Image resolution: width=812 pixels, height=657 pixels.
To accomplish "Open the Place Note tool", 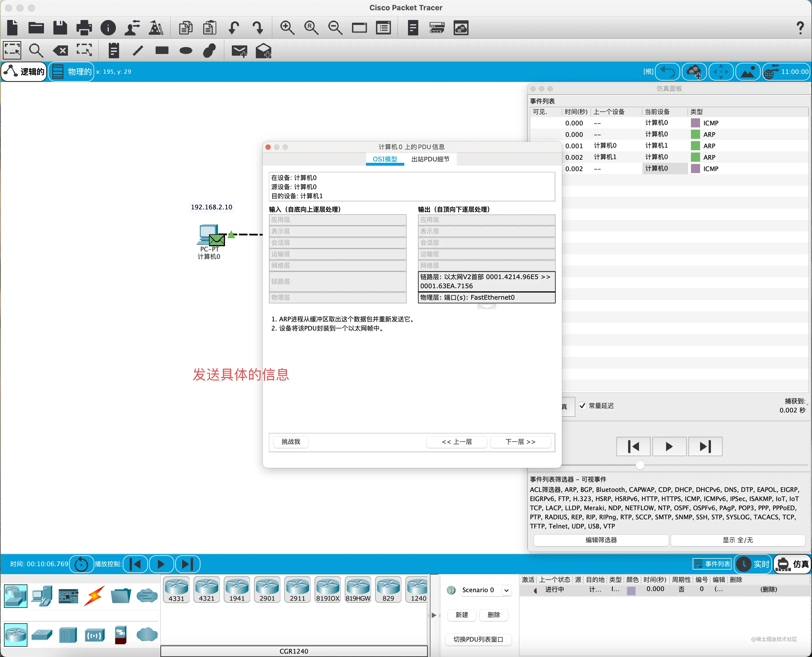I will coord(113,50).
